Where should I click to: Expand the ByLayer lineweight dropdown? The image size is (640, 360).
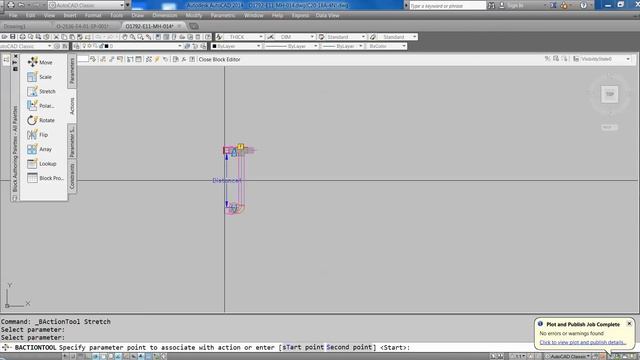(x=360, y=46)
